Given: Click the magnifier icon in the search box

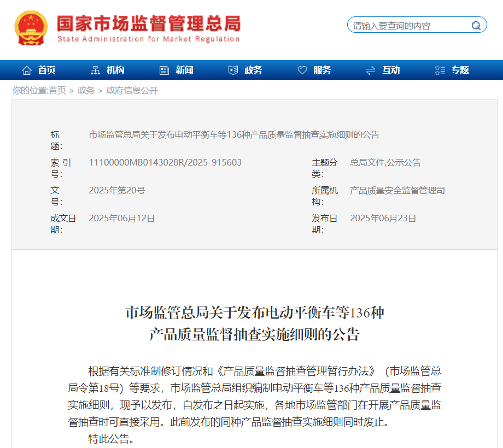Looking at the screenshot, I should click(x=477, y=25).
